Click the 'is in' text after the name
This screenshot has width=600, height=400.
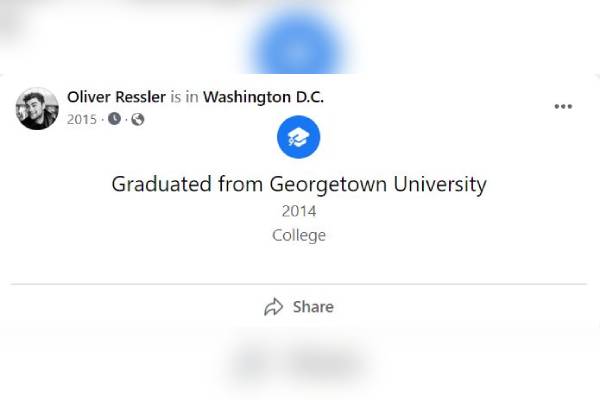tap(185, 97)
